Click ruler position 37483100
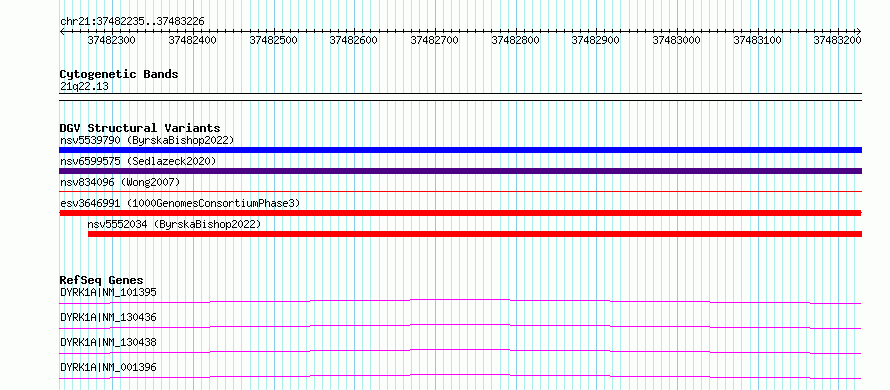 pos(758,40)
